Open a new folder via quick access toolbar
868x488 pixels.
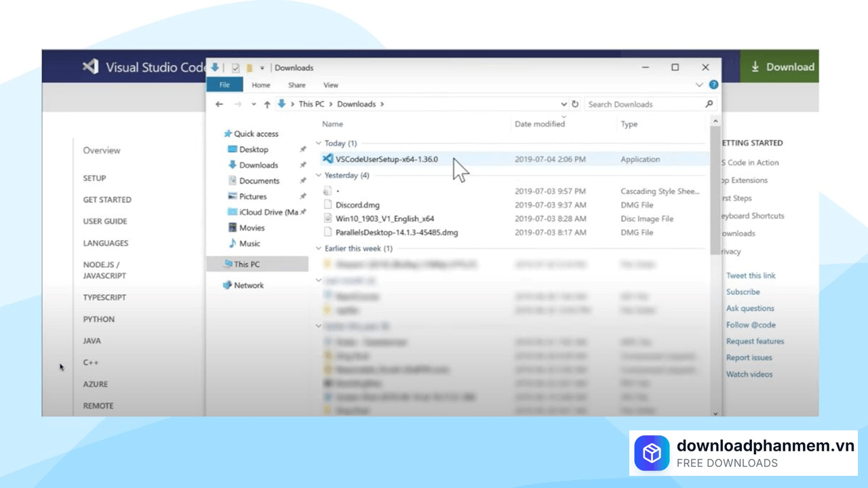(249, 68)
